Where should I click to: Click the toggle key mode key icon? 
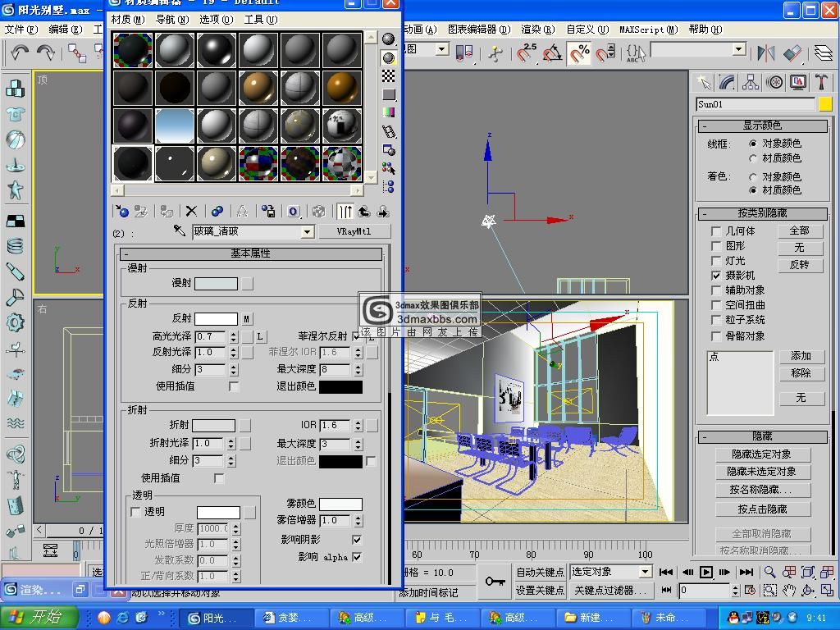(495, 582)
